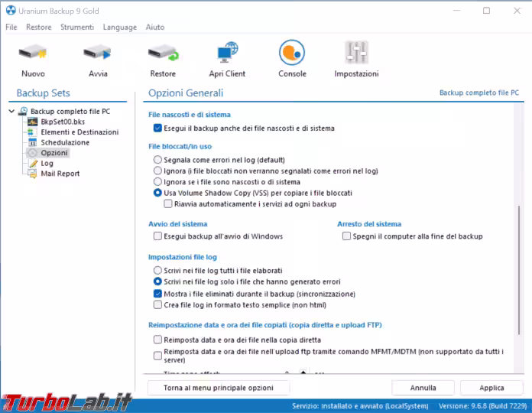
Task: Open the Restore menu
Action: tap(39, 27)
